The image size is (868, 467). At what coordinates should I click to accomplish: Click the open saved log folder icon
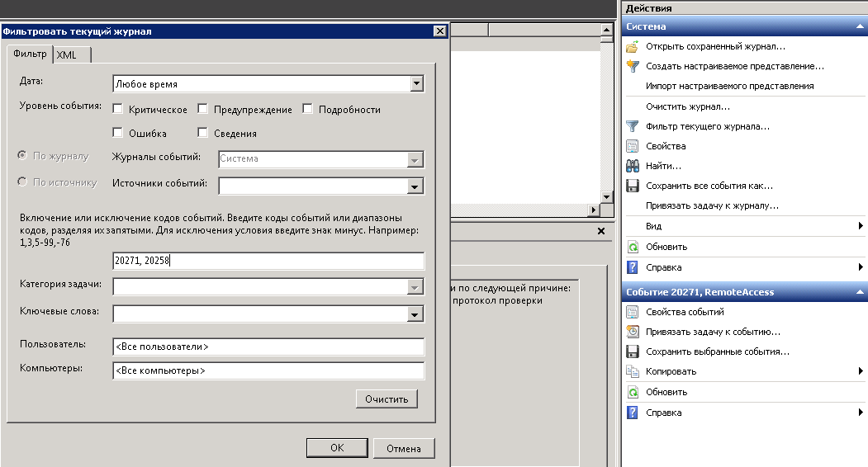633,47
